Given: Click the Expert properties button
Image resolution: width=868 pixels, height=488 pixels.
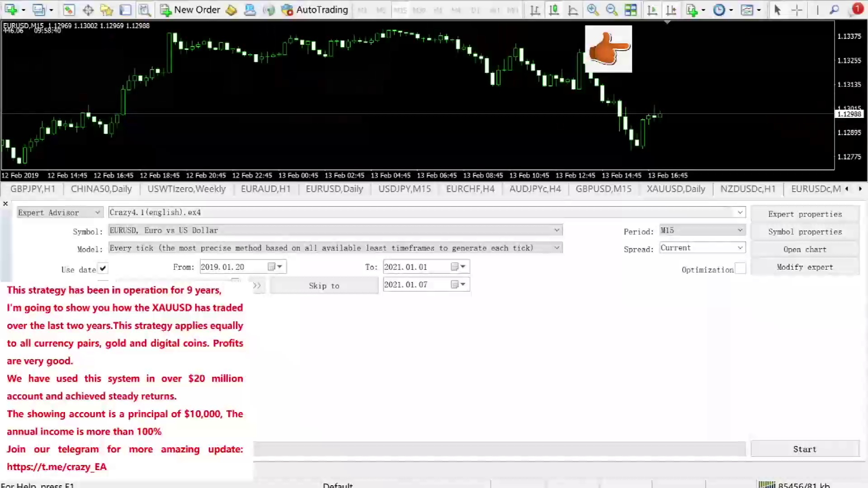Looking at the screenshot, I should tap(805, 214).
